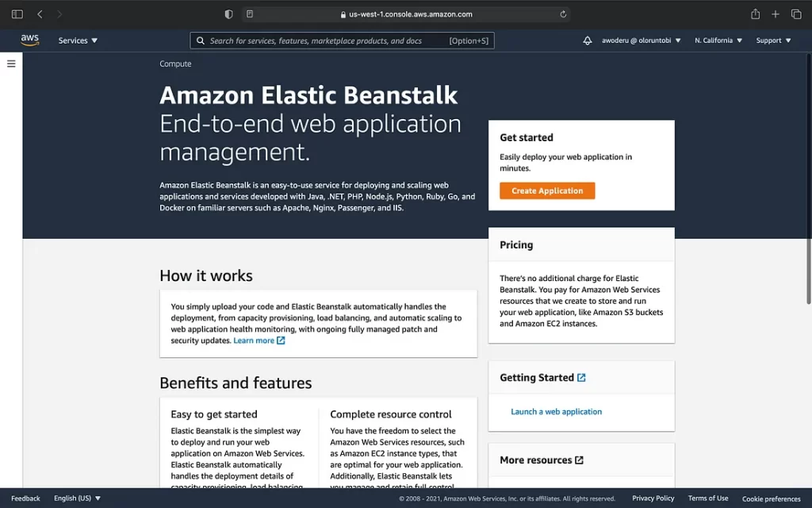This screenshot has height=508, width=812.
Task: Open the awoderu account dropdown
Action: [642, 40]
